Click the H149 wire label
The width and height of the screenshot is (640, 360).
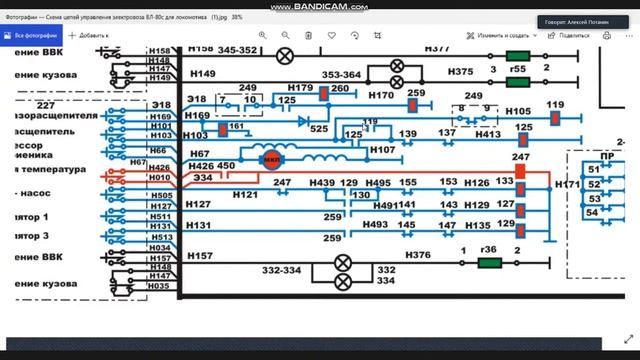pyautogui.click(x=203, y=74)
